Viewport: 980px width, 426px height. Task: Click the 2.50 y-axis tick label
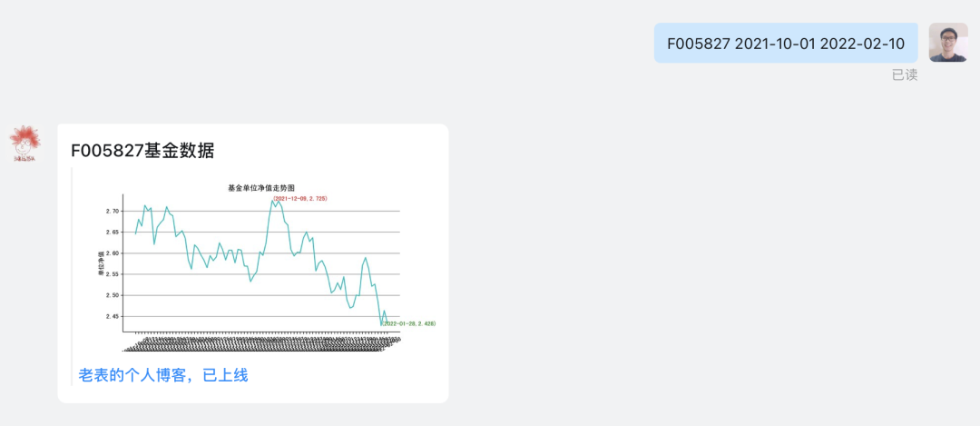[113, 295]
